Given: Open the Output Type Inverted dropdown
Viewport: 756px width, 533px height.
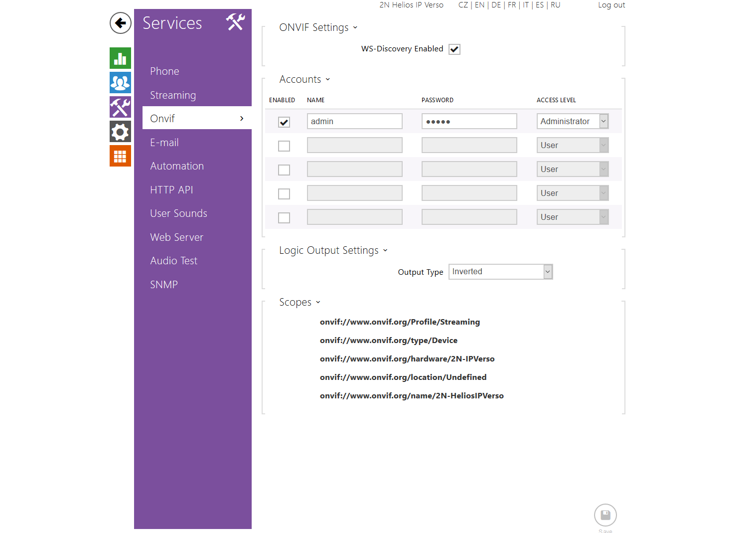Looking at the screenshot, I should click(x=500, y=272).
